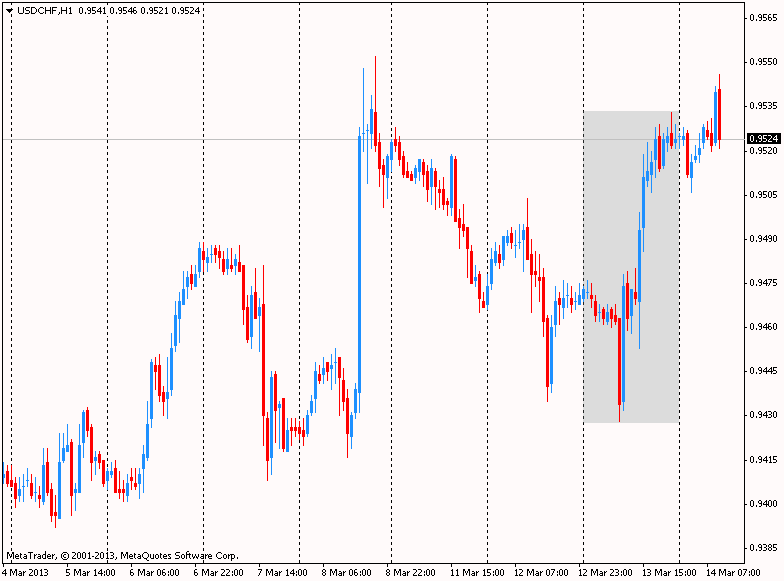This screenshot has width=784, height=581.
Task: Select the 0.9460 price scale label
Action: tap(764, 327)
